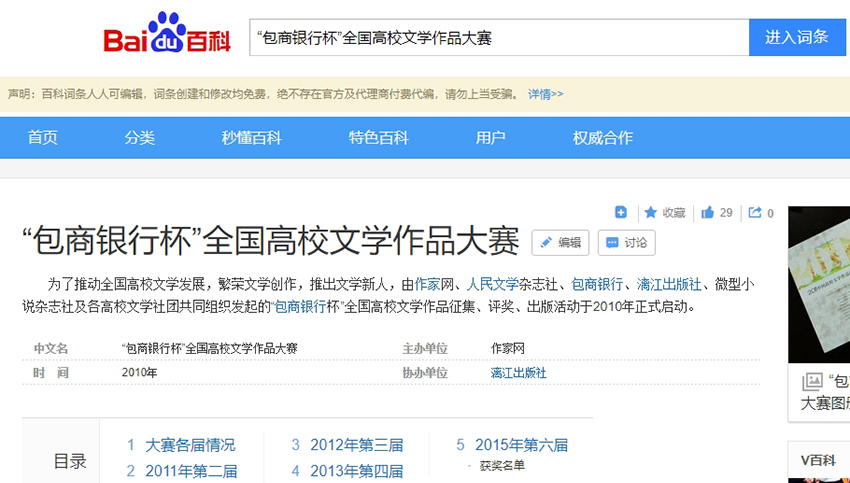The width and height of the screenshot is (850, 483).
Task: Open the 用户 nav menu
Action: 491,138
